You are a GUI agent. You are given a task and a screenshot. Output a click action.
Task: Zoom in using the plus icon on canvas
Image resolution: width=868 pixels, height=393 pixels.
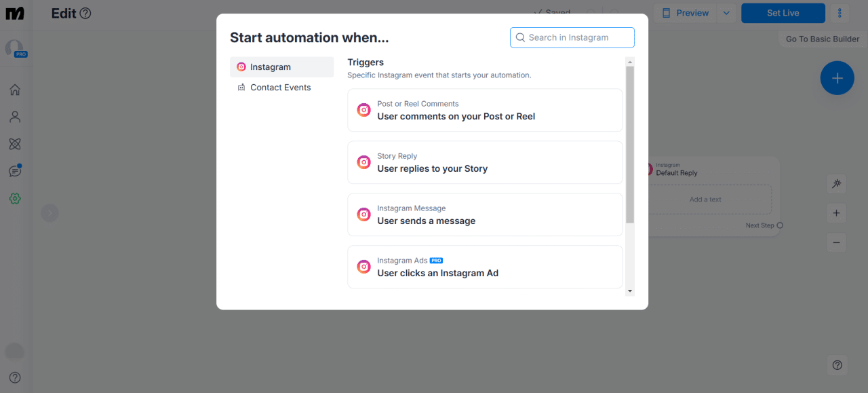[x=836, y=212]
